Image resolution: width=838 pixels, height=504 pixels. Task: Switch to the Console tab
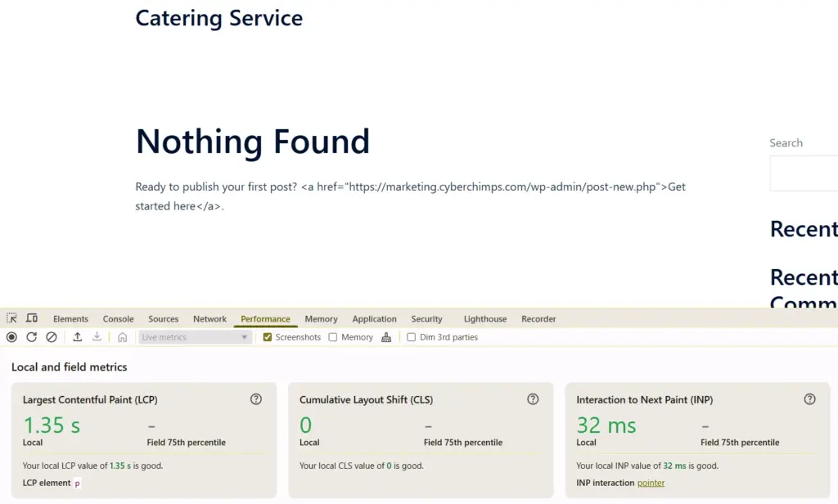click(x=118, y=319)
